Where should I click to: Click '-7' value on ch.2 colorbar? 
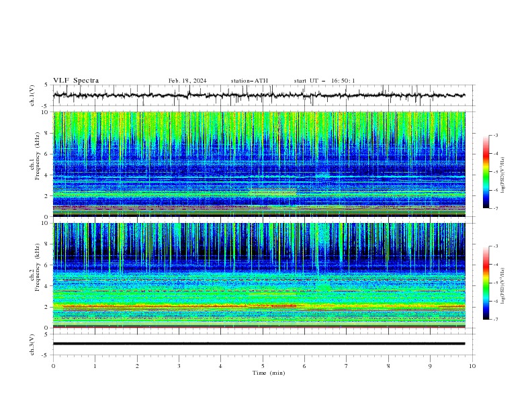pos(495,319)
